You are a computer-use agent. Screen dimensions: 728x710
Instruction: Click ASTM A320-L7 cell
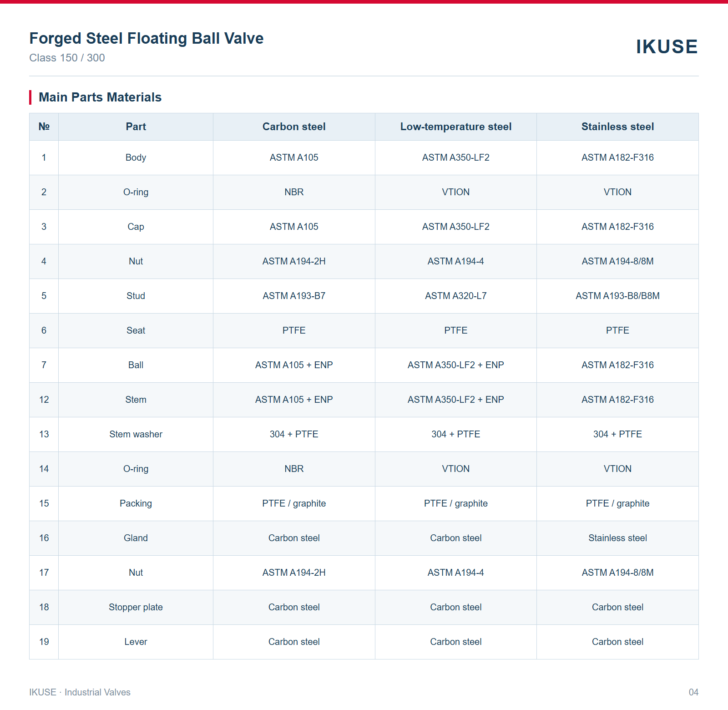tap(456, 296)
